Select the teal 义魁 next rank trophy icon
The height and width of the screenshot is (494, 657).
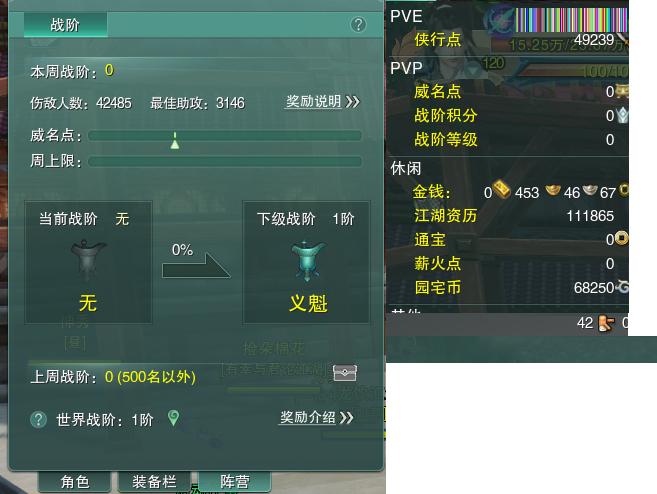307,261
